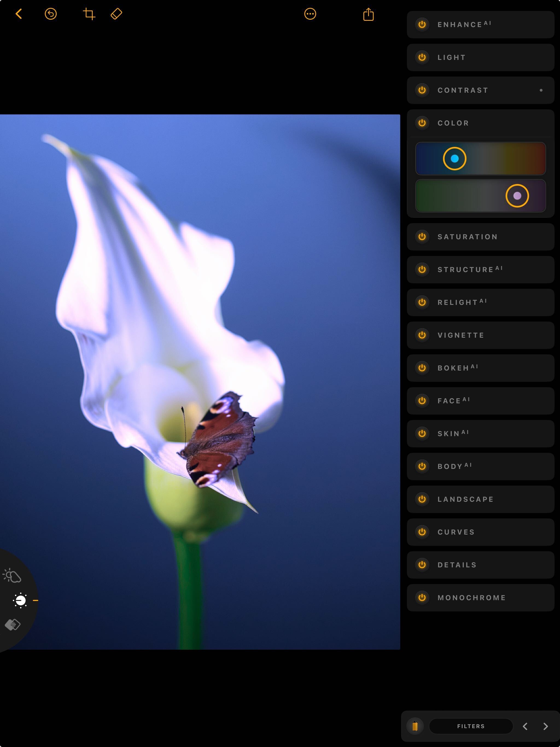Click the share export icon
The image size is (560, 747).
(x=368, y=14)
